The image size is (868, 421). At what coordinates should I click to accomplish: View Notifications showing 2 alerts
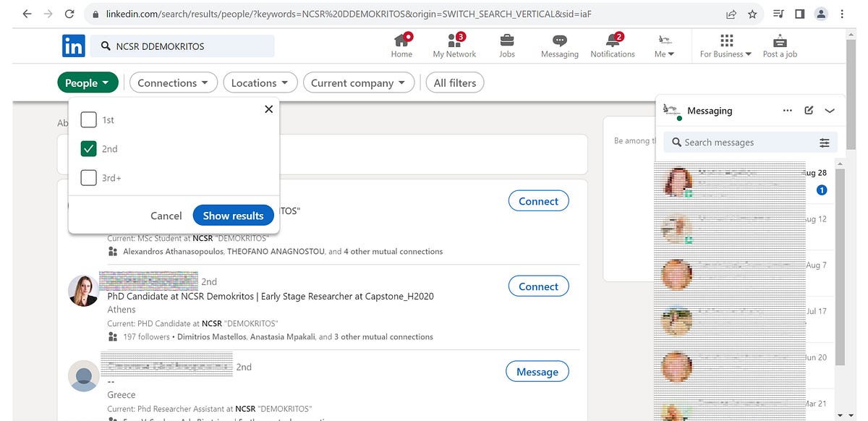(612, 45)
